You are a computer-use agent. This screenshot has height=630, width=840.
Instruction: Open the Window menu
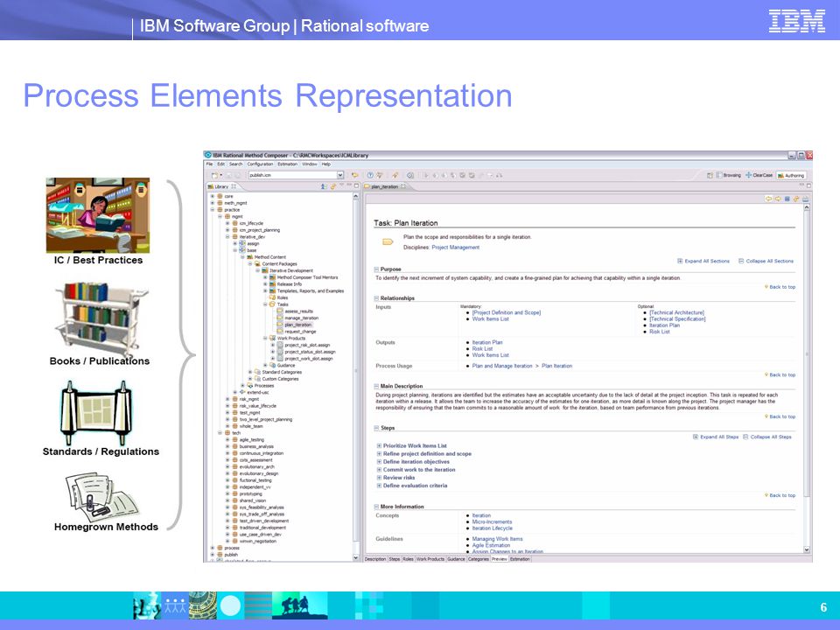coord(309,164)
